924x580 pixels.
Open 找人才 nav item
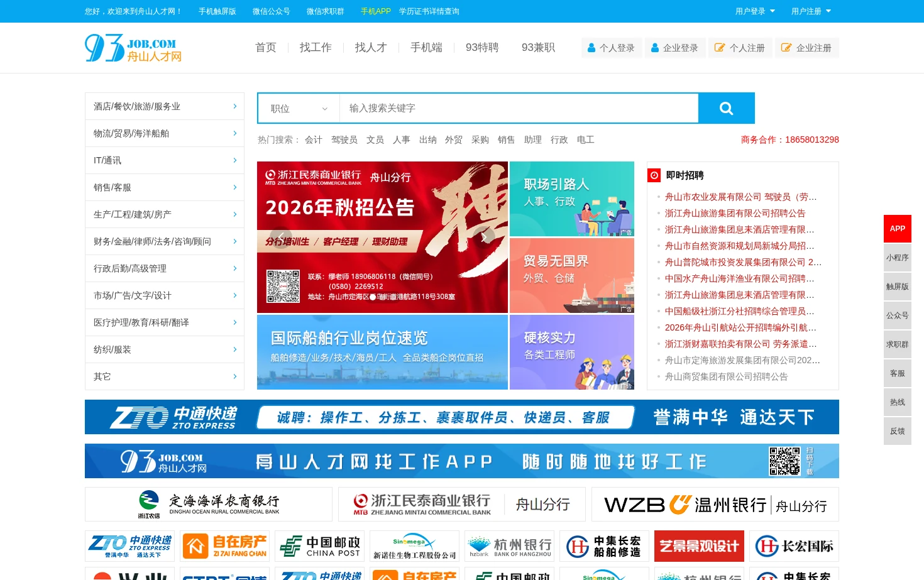click(x=371, y=47)
